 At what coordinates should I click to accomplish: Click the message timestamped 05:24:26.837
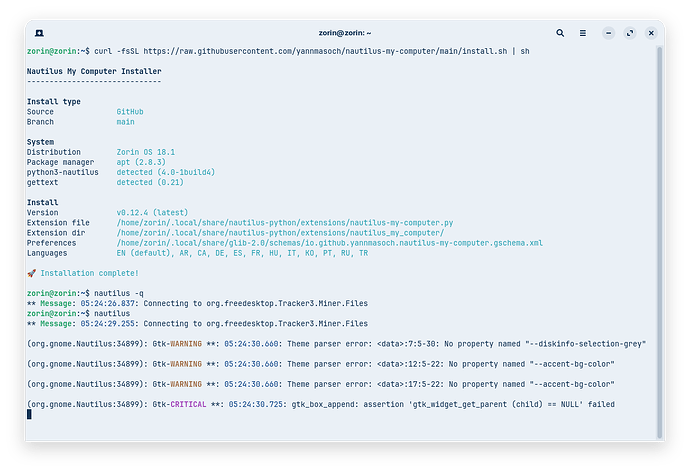(197, 304)
